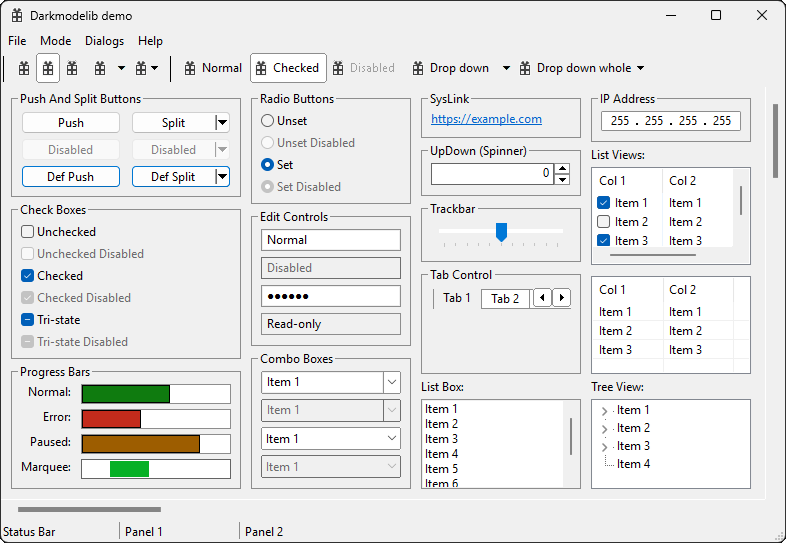Open the Def Split button's dropdown arrow

[x=223, y=176]
